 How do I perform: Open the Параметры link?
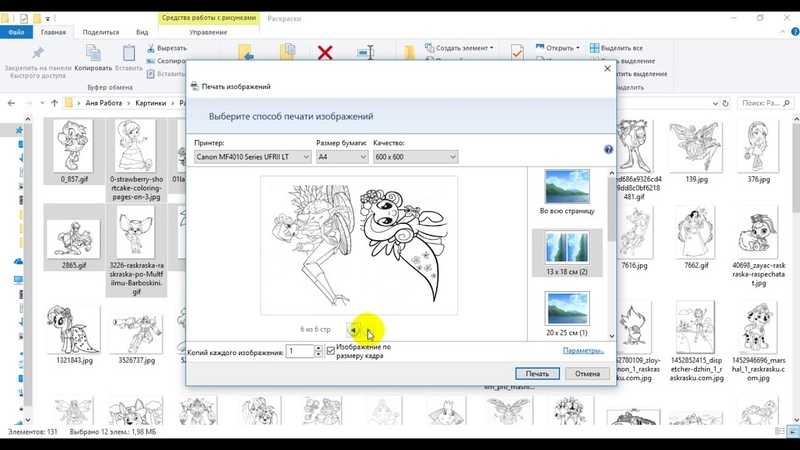[x=583, y=351]
